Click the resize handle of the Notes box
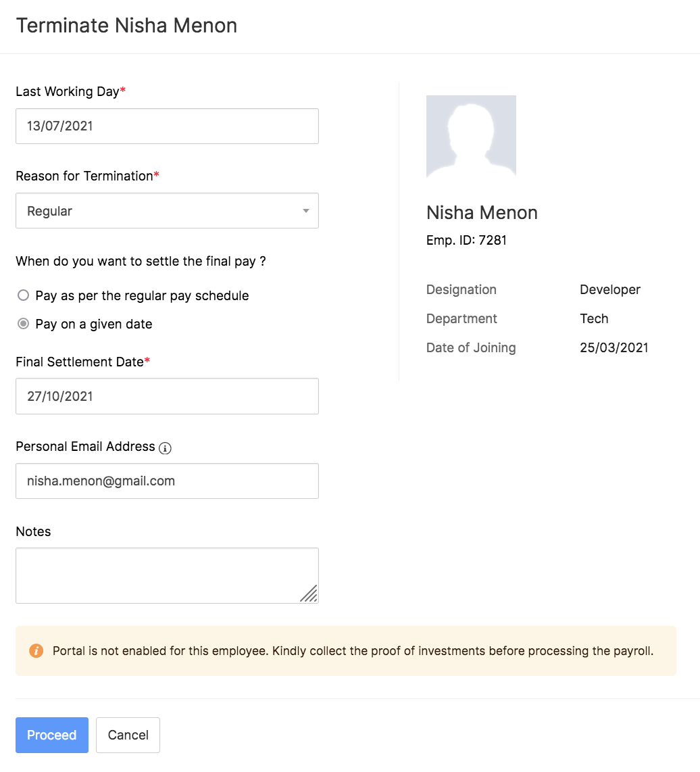The image size is (700, 772). [x=309, y=594]
